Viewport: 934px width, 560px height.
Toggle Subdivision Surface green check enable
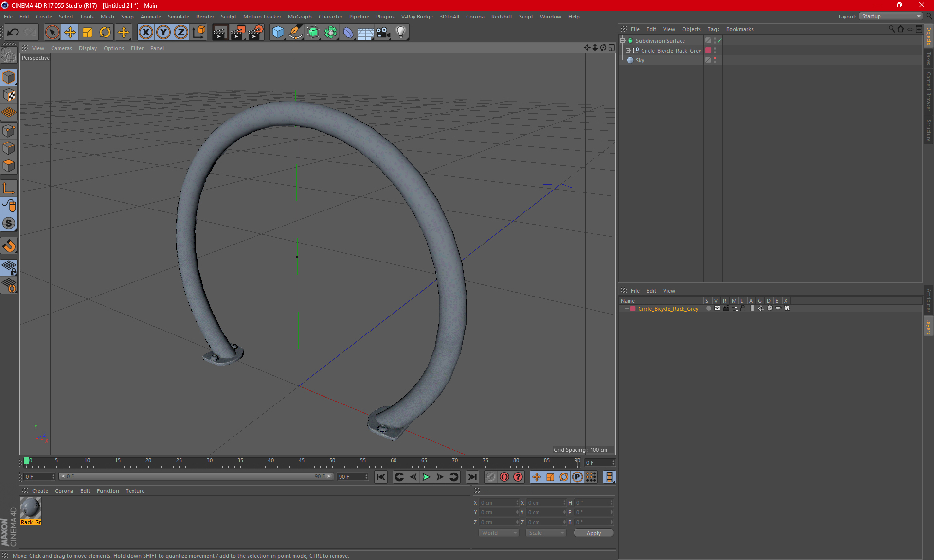pos(719,41)
